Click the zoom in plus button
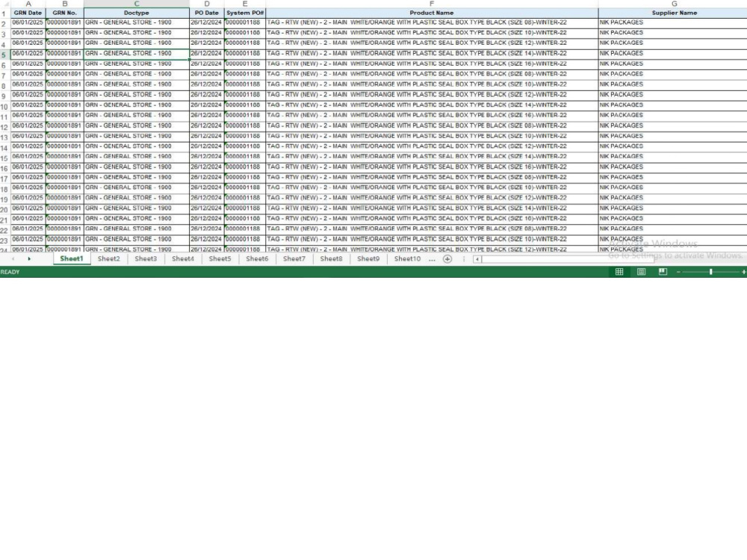The image size is (747, 560). click(x=744, y=272)
